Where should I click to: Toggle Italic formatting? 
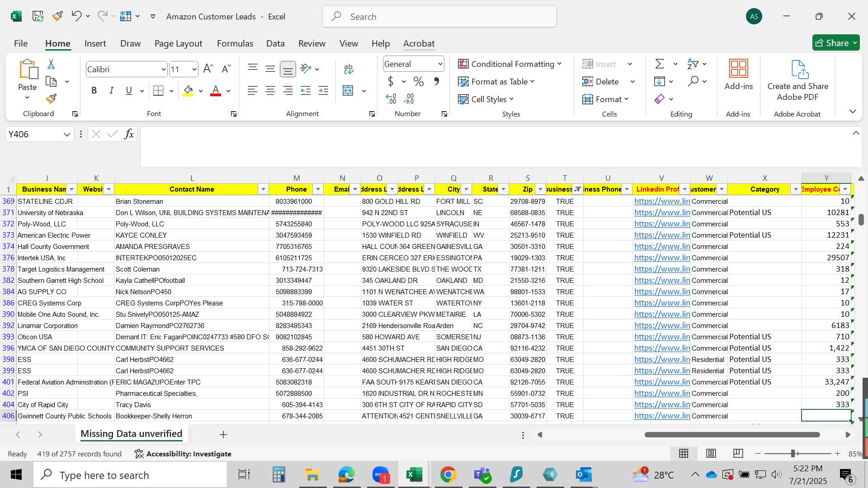click(x=111, y=90)
